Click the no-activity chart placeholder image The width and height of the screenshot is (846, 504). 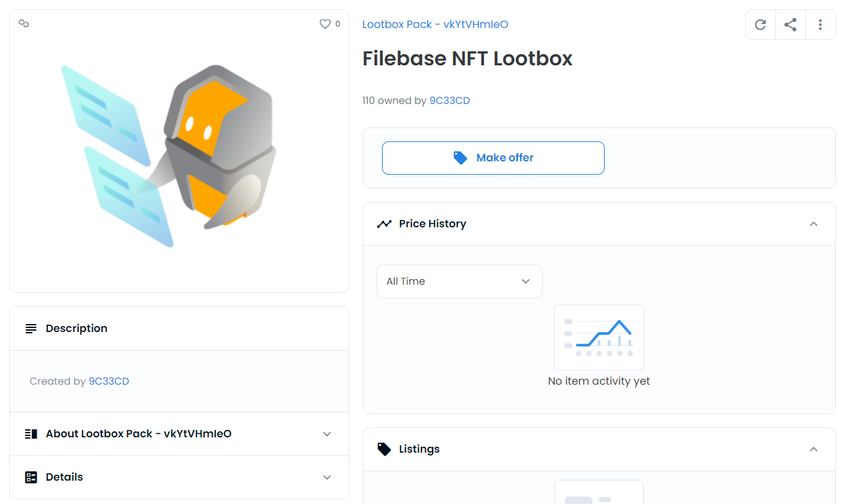tap(599, 337)
